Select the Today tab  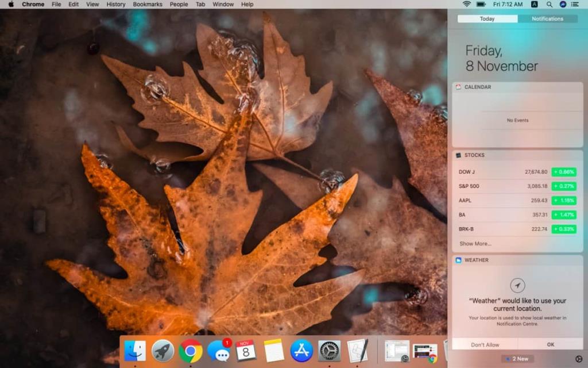point(486,18)
